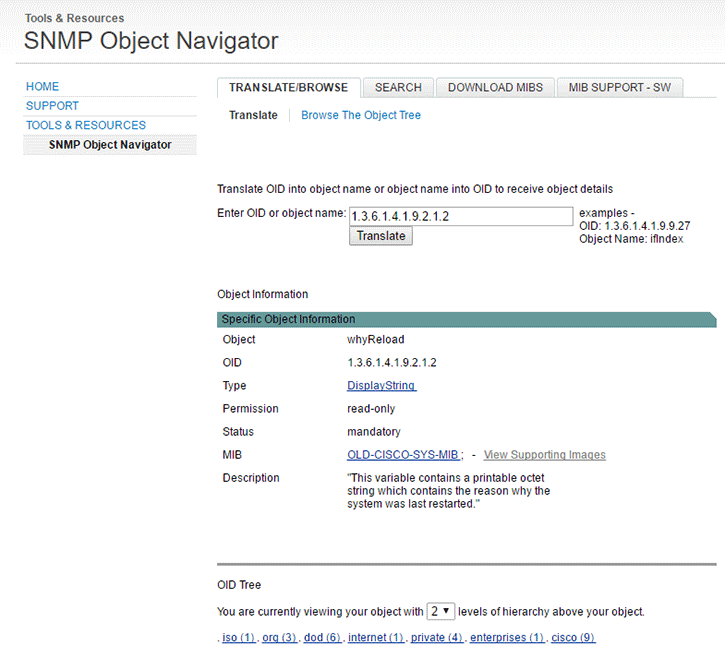Screen dimensions: 725x646
Task: Click the Translate button
Action: coord(381,236)
